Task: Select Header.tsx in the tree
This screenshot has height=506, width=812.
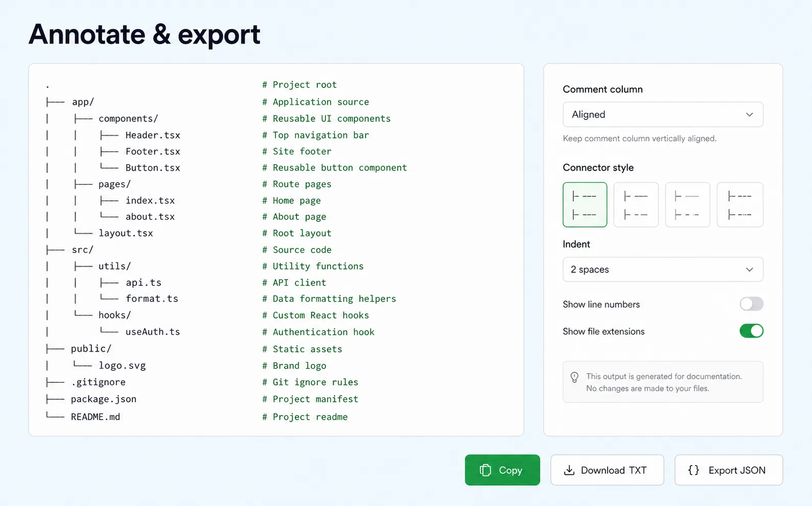Action: [153, 135]
